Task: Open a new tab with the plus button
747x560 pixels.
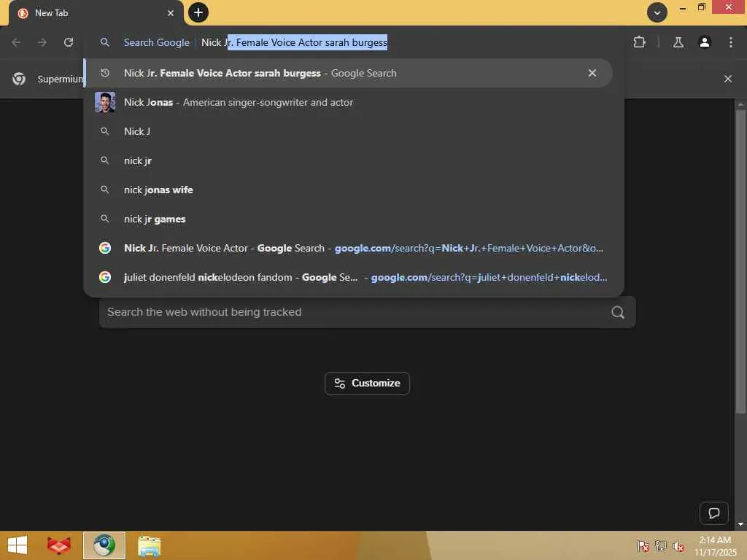Action: click(198, 12)
